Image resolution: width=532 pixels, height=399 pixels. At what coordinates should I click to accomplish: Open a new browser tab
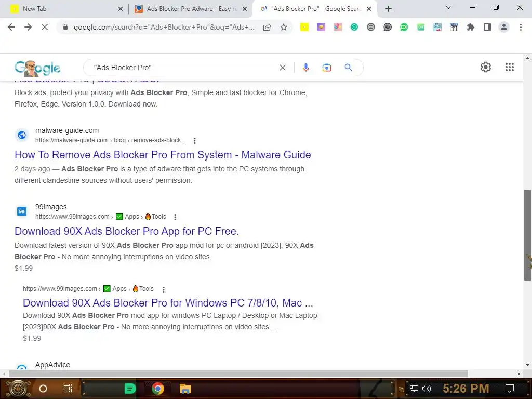point(389,9)
